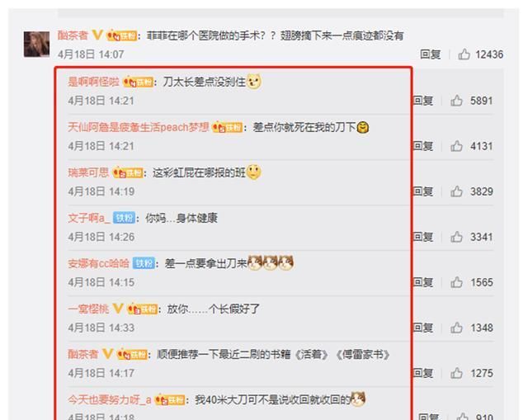Viewport: 528px width, 420px height.
Task: Open profile of user 文子啊a_
Action: [89, 218]
